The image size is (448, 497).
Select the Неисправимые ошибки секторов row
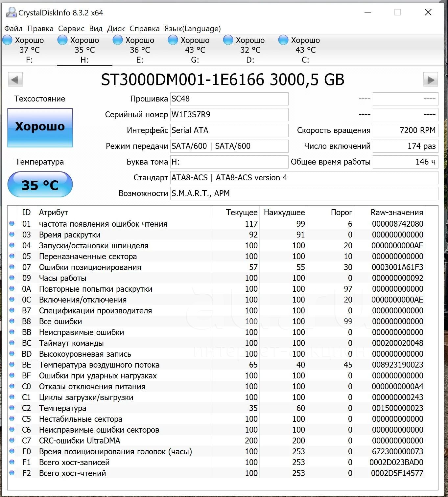coord(216,430)
